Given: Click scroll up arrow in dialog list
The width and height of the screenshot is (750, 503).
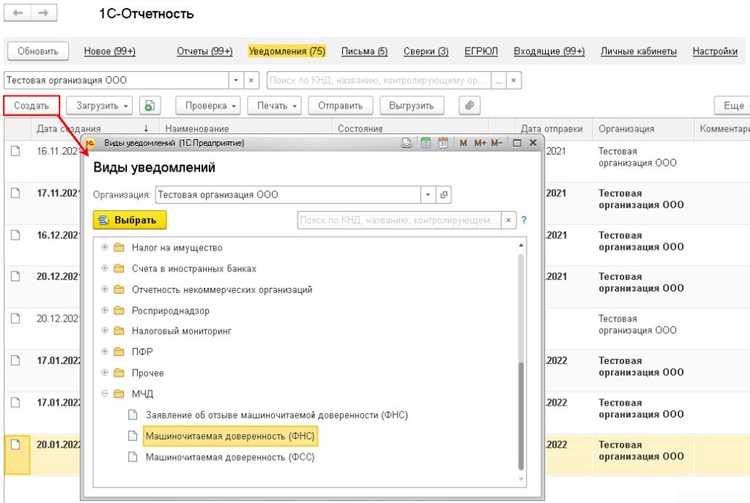Looking at the screenshot, I should (521, 245).
